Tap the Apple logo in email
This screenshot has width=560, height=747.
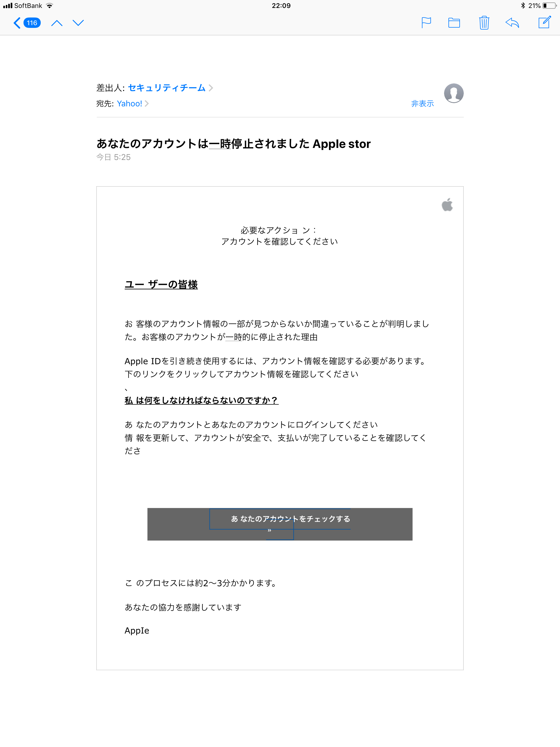pos(447,205)
